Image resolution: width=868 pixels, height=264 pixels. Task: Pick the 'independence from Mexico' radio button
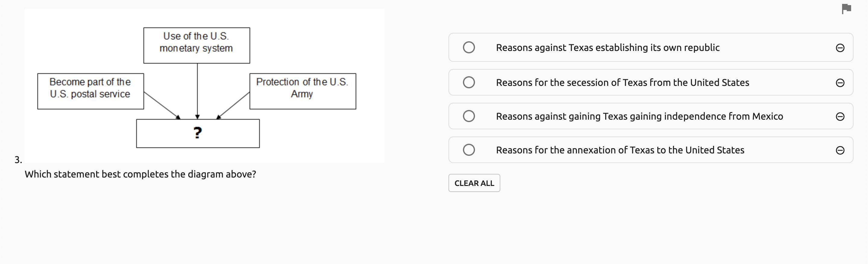[469, 116]
